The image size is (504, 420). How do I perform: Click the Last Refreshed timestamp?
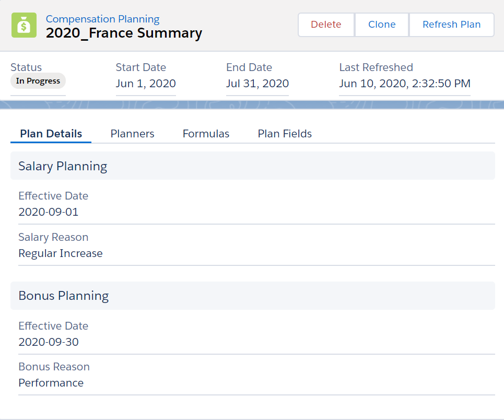405,84
